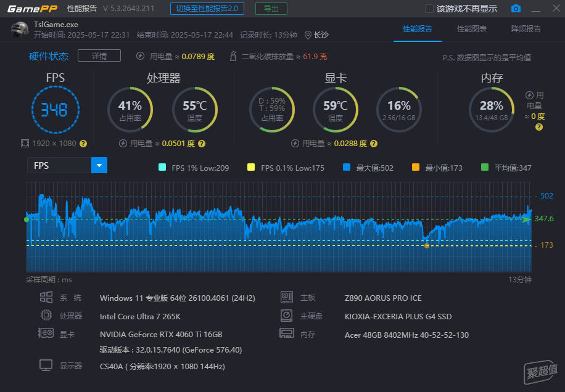Click the Z890 AORUS PRO ICE text
The image size is (565, 392).
point(383,298)
